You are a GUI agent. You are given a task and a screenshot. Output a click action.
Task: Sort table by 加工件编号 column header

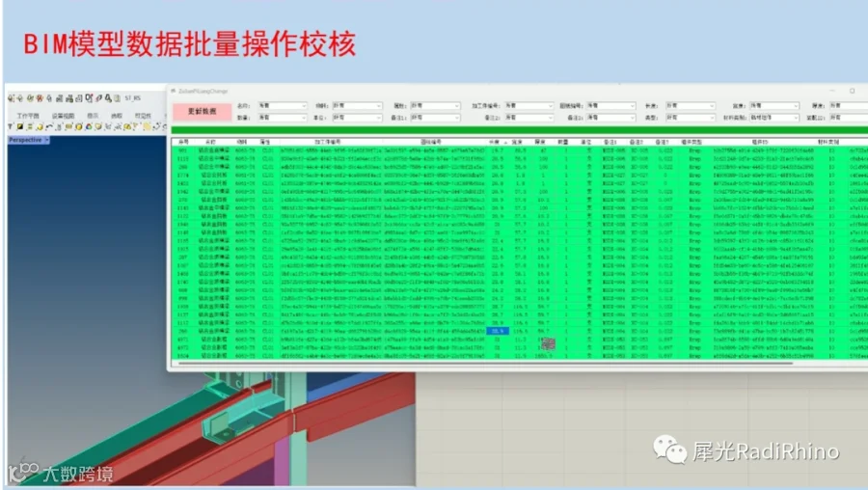(x=328, y=143)
